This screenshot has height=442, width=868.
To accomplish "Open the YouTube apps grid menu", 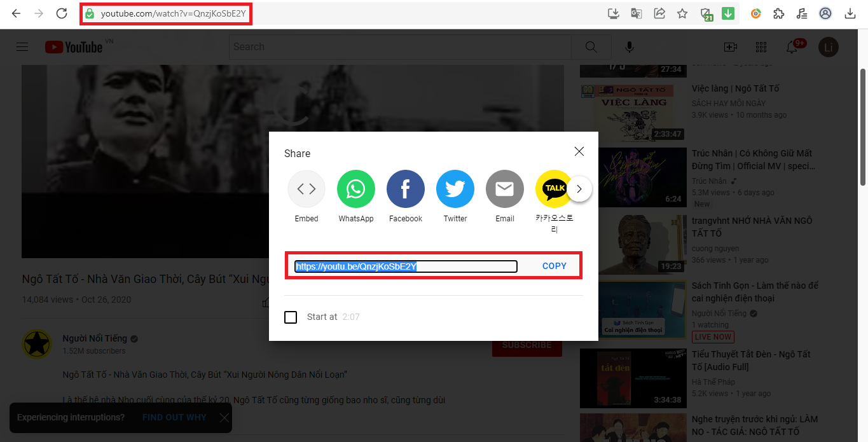I will coord(761,47).
